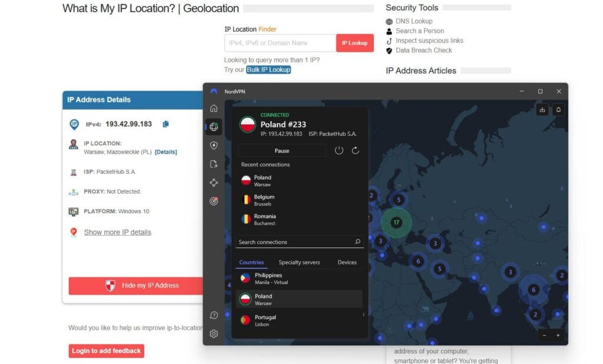Open the notifications bell icon
Viewport: 603px width, 364px height.
point(558,110)
